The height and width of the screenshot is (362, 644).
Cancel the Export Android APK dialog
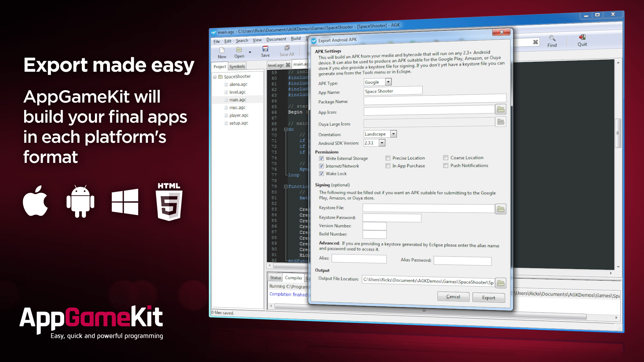(x=453, y=297)
